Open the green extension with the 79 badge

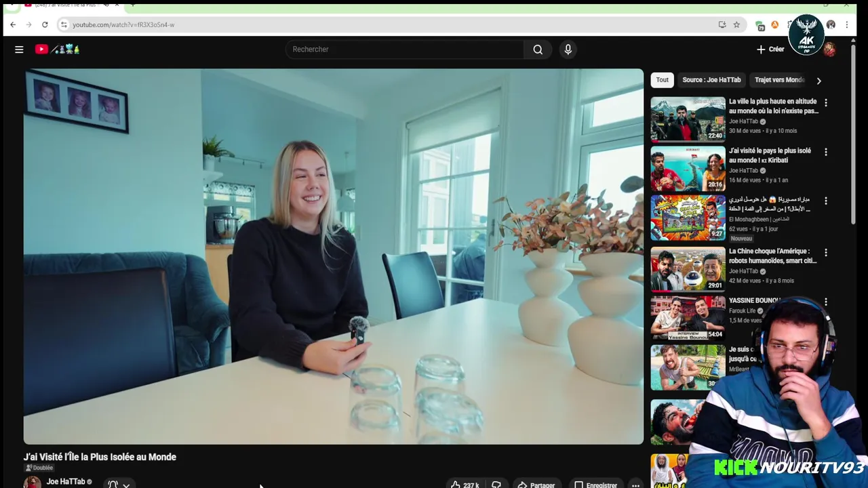[x=760, y=25]
